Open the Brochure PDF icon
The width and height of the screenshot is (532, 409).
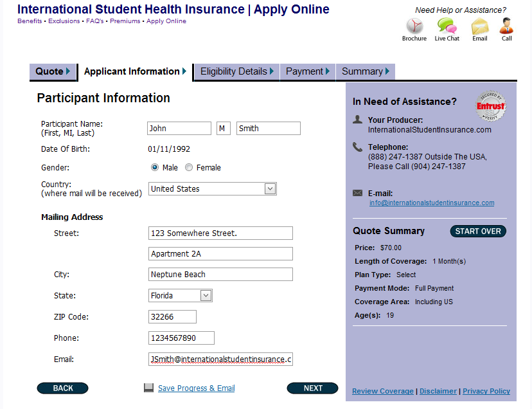click(414, 26)
